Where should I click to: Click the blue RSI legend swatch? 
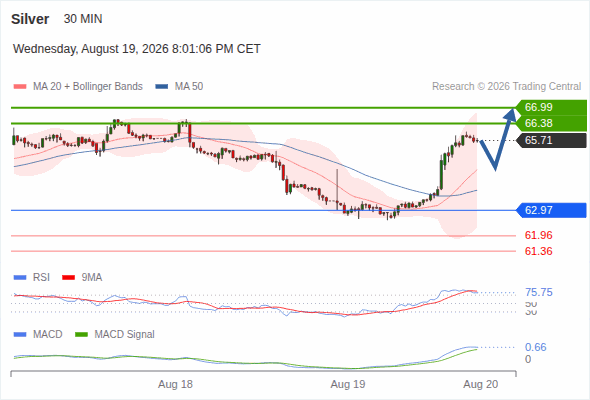point(20,278)
